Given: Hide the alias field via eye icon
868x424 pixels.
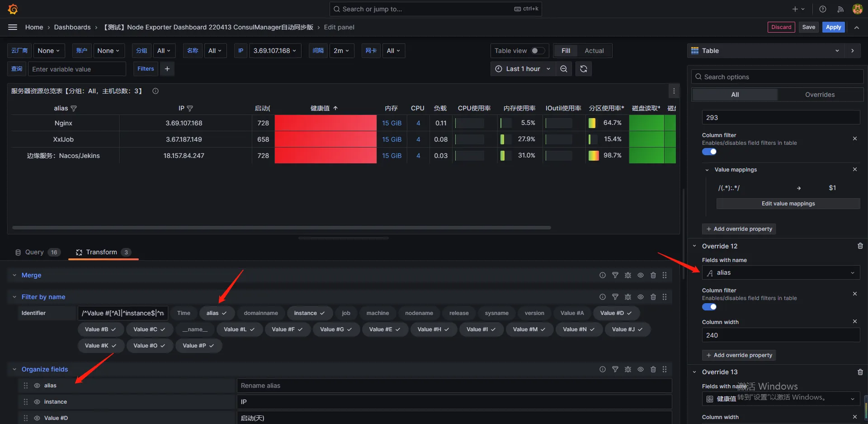Looking at the screenshot, I should tap(37, 386).
